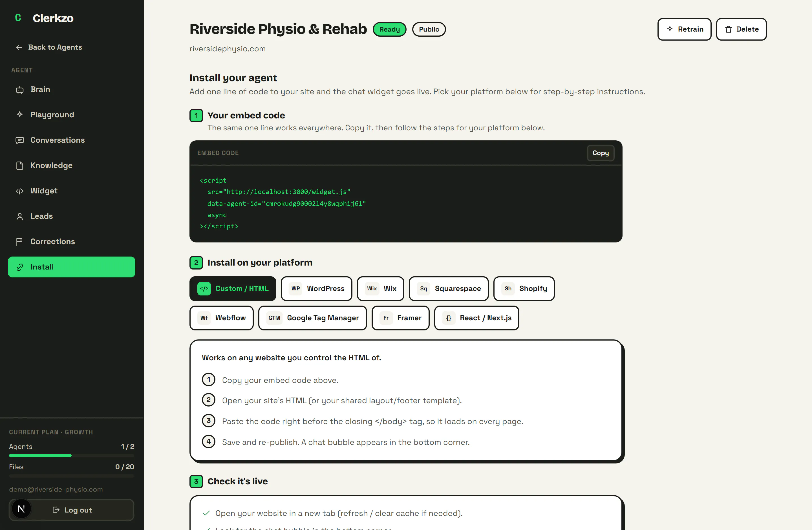Click the Install link icon in sidebar

(20, 267)
